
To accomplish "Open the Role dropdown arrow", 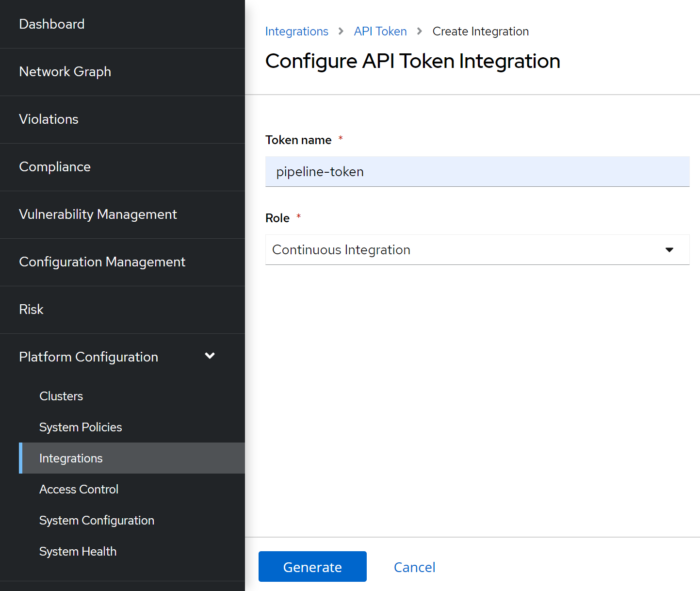I will 669,250.
